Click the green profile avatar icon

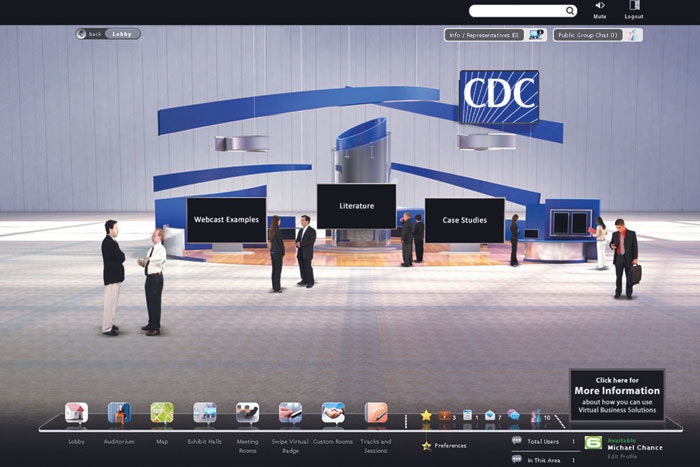pyautogui.click(x=593, y=442)
